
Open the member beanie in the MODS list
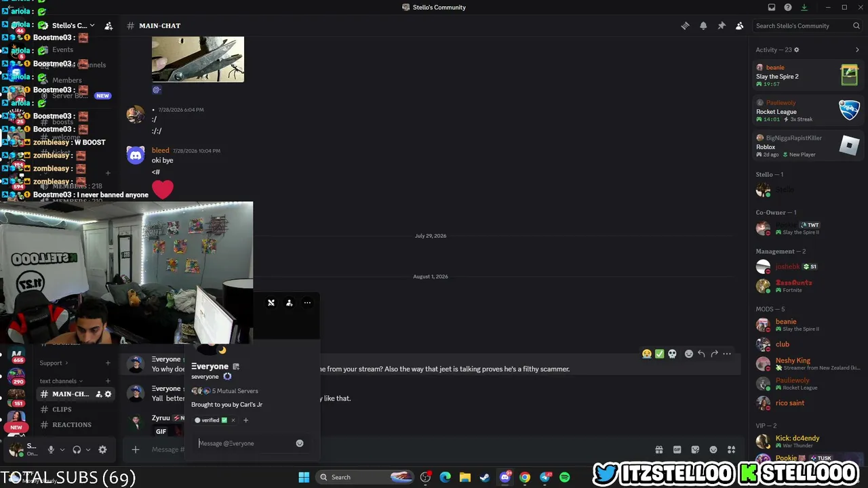tap(808, 325)
